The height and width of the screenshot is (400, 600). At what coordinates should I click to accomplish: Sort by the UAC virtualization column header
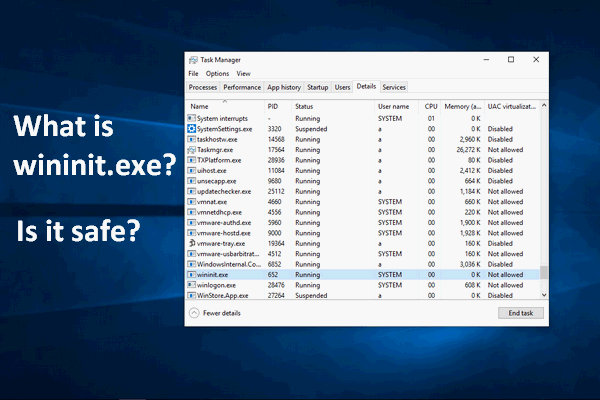[512, 106]
